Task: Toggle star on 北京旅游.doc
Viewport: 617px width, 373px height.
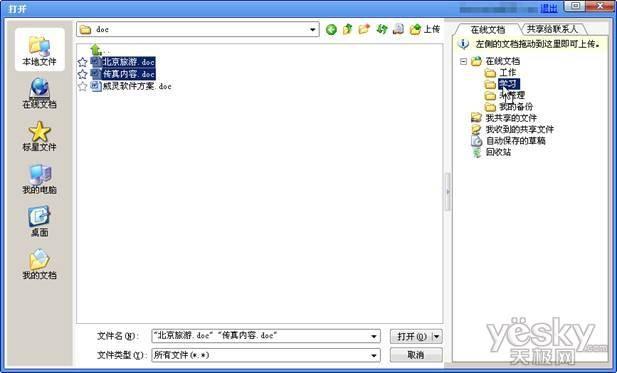Action: 82,62
